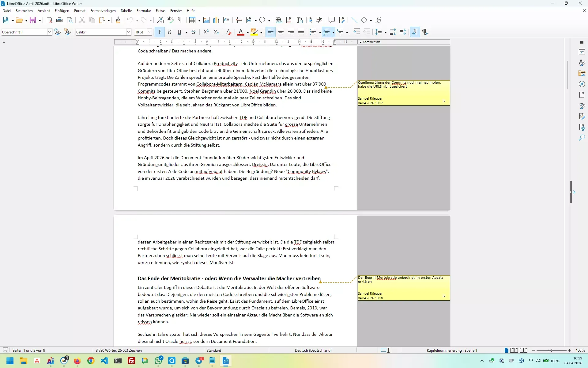588x368 pixels.
Task: Open Find and Replace tool
Action: 160,20
